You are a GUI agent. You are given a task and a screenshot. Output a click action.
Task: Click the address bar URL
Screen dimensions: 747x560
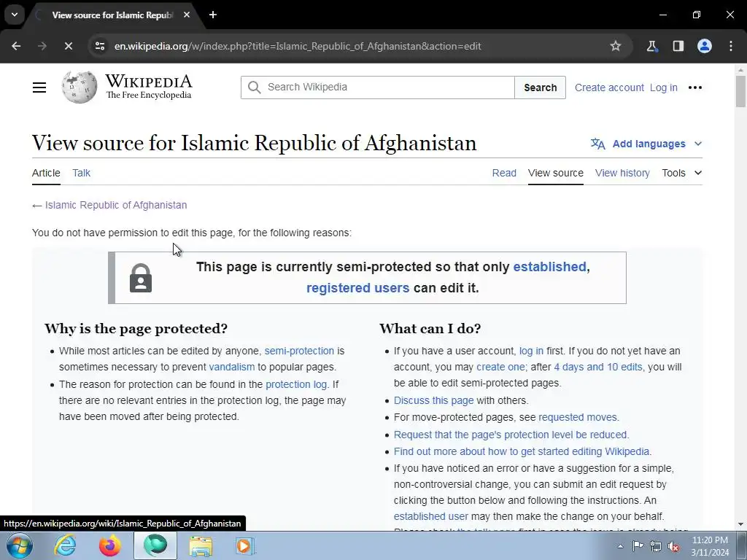tap(298, 46)
